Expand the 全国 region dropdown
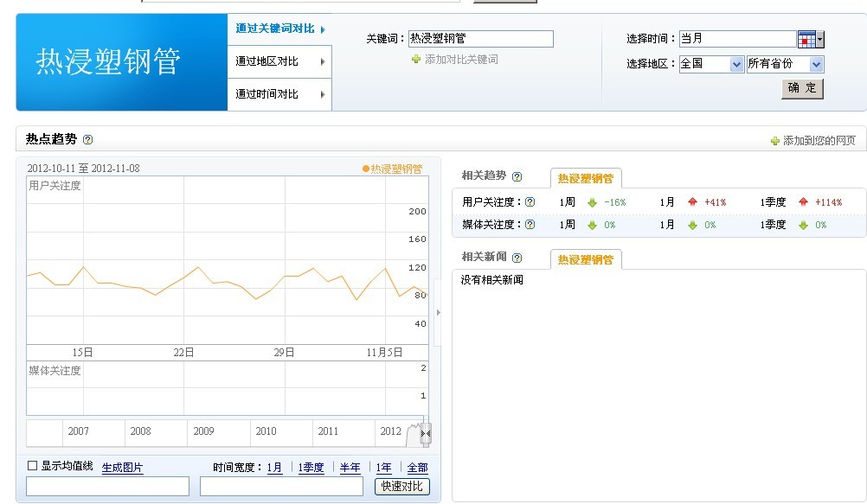Screen dimensions: 867x504 coord(736,64)
